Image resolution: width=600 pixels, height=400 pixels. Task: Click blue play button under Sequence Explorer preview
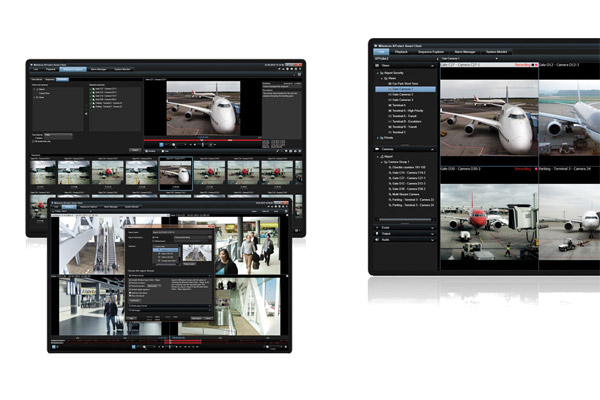point(161,145)
